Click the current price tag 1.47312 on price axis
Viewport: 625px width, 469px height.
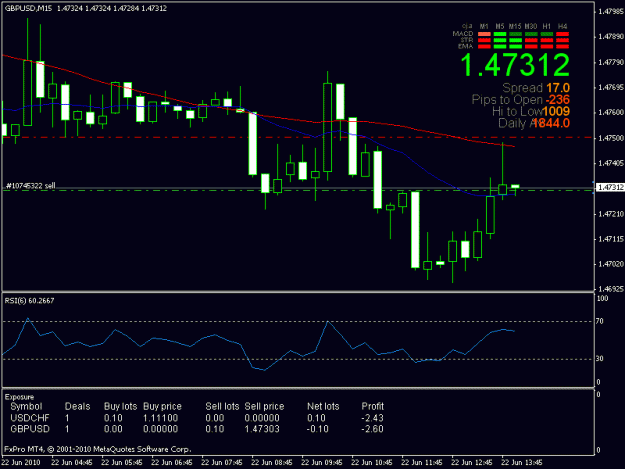[611, 187]
